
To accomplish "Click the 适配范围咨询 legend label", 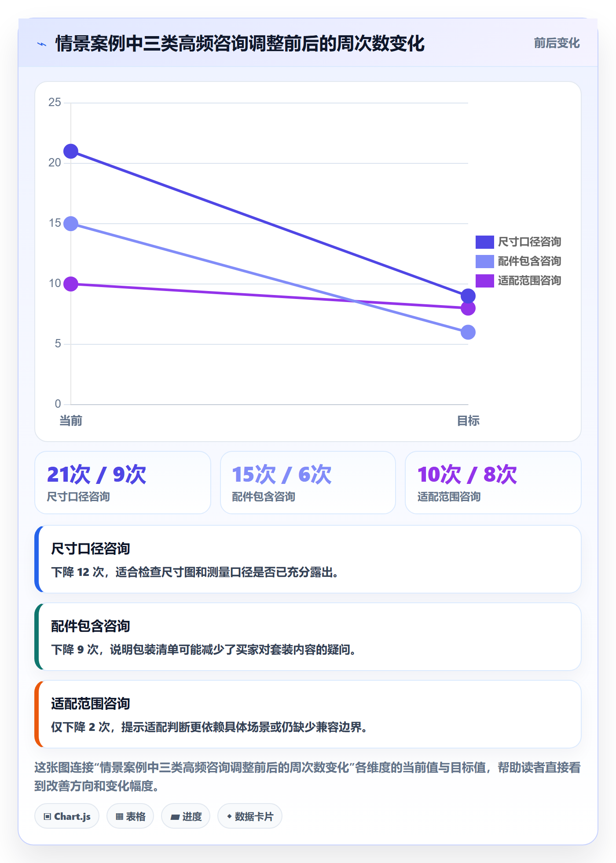I will (529, 281).
